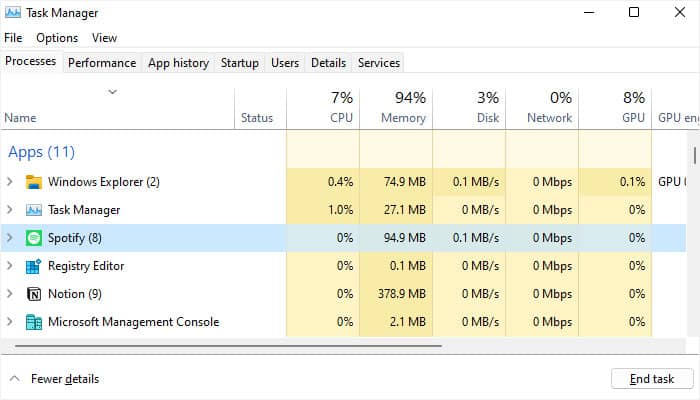This screenshot has height=400, width=700.
Task: Click Windows Explorer's 0.1% GPU value
Action: pyautogui.click(x=632, y=182)
